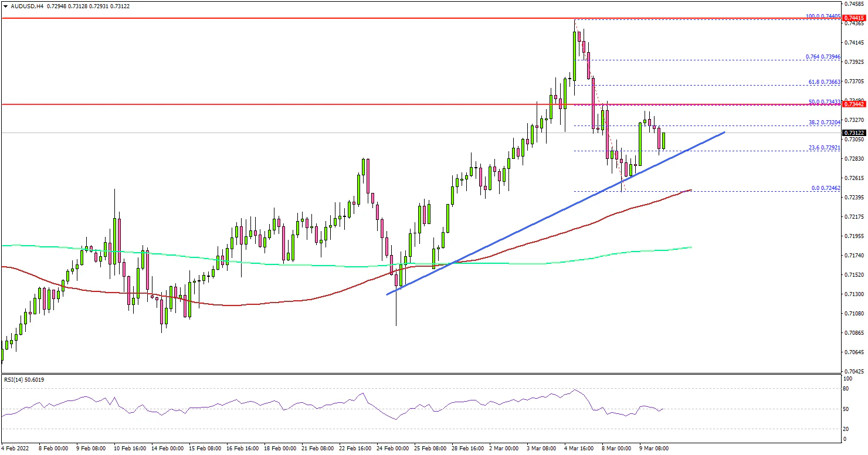The width and height of the screenshot is (868, 455).
Task: Select the 0.74415 red price tag
Action: click(x=855, y=19)
